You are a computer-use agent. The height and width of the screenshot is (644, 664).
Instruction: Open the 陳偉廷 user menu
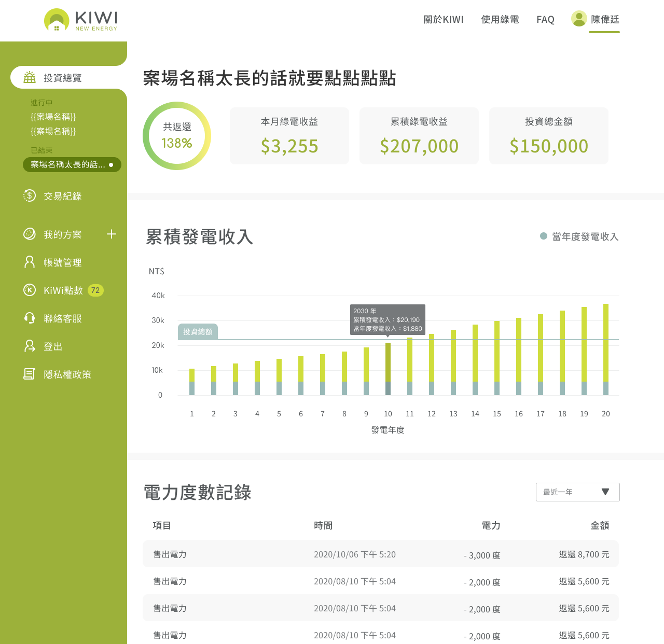pos(605,20)
